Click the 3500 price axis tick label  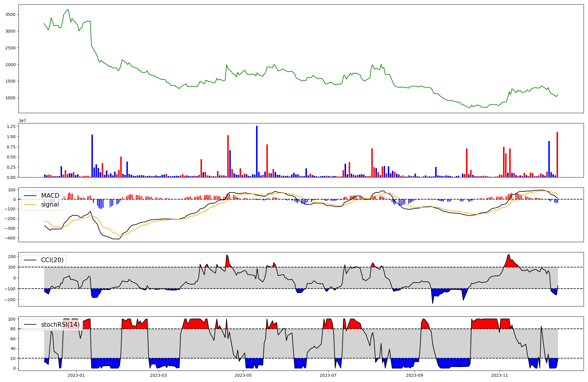tap(11, 15)
